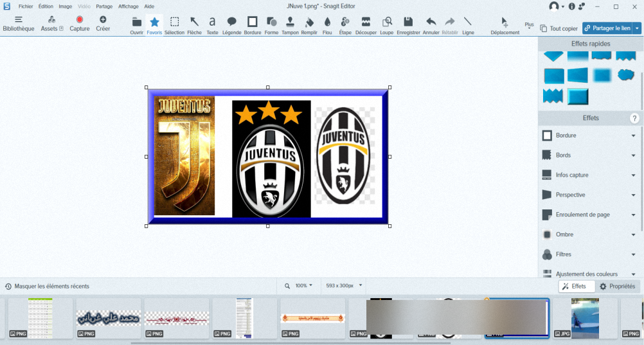
Task: Select the Flèche arrow tool
Action: 194,26
